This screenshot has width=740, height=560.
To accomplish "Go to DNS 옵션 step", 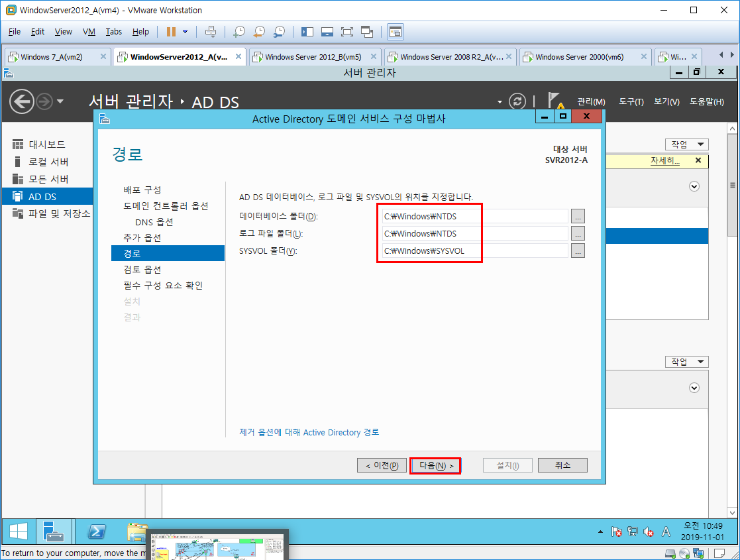I will coord(154,222).
